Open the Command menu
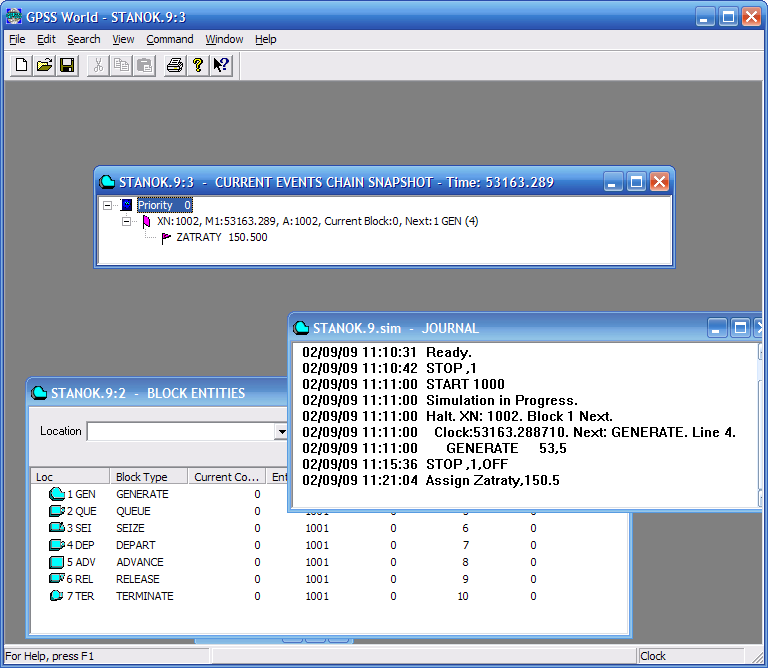 coord(169,39)
